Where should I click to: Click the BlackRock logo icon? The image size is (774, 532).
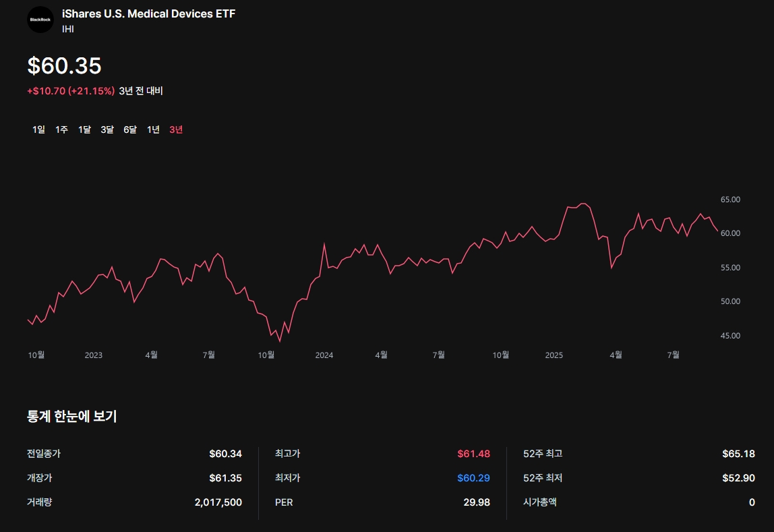40,20
